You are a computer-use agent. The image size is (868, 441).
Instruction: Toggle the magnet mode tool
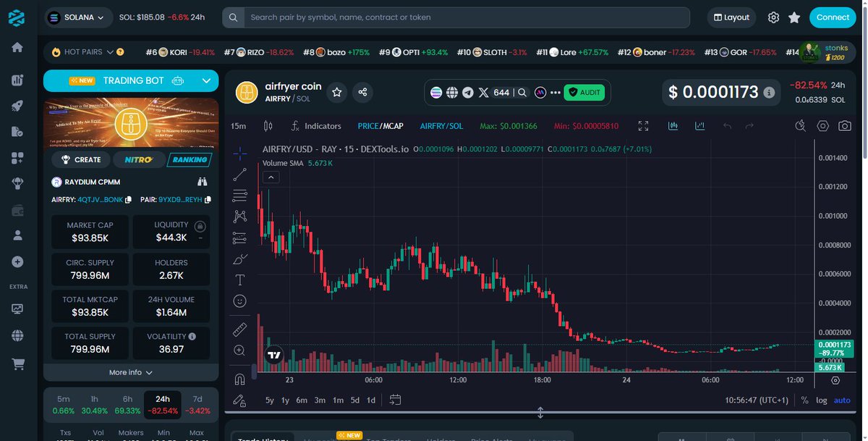tap(239, 379)
